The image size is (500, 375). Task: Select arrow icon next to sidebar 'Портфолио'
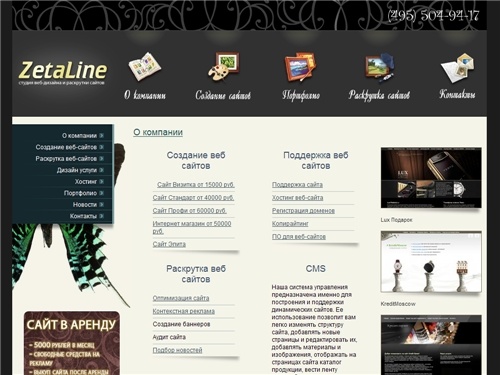click(101, 193)
